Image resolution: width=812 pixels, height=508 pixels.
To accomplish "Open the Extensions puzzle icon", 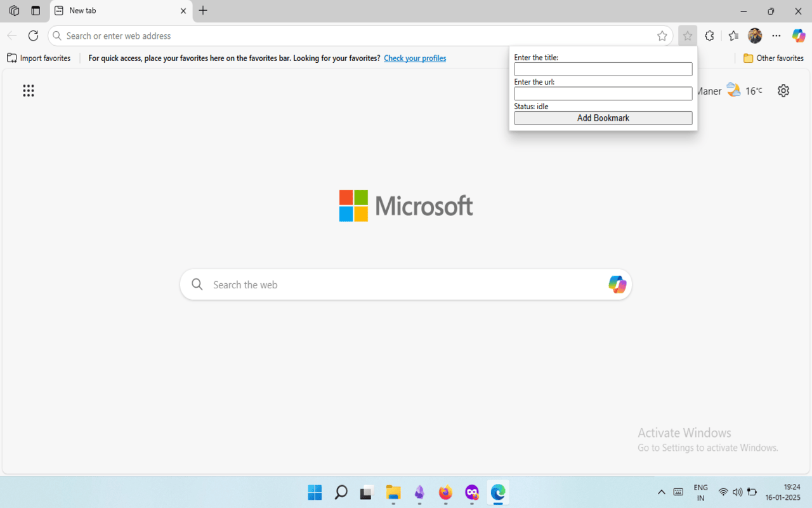I will (x=709, y=36).
